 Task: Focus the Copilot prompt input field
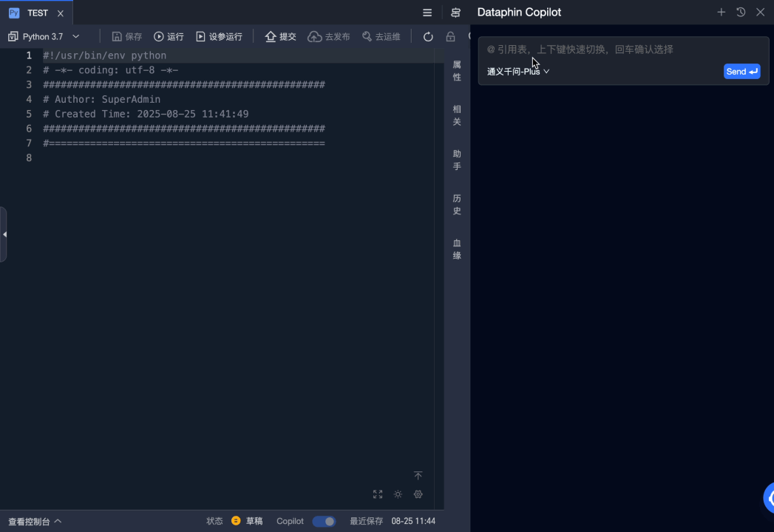point(623,50)
